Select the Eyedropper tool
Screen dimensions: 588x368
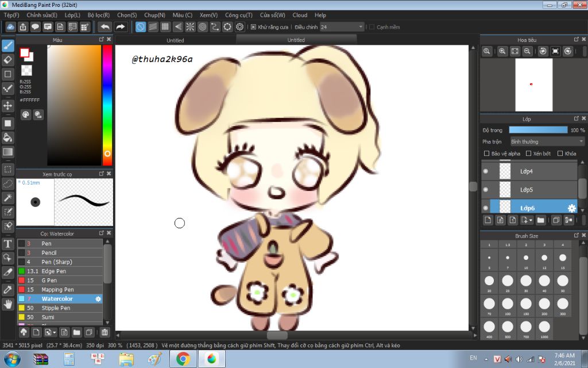pyautogui.click(x=8, y=290)
